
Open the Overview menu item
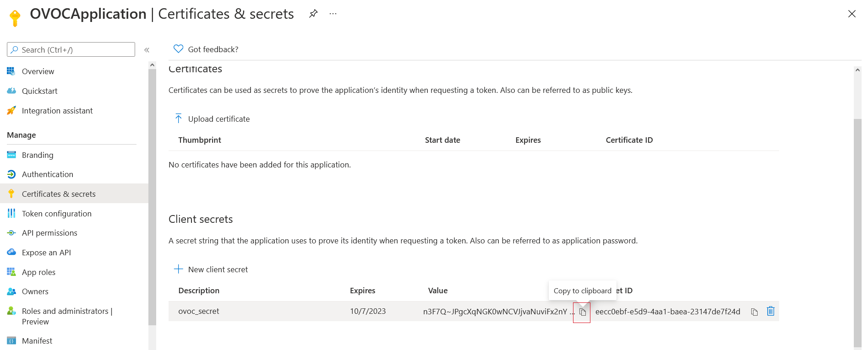pos(38,71)
